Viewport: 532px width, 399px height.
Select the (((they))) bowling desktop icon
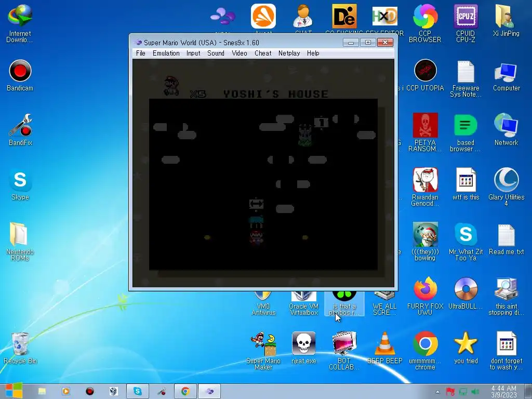tap(425, 242)
